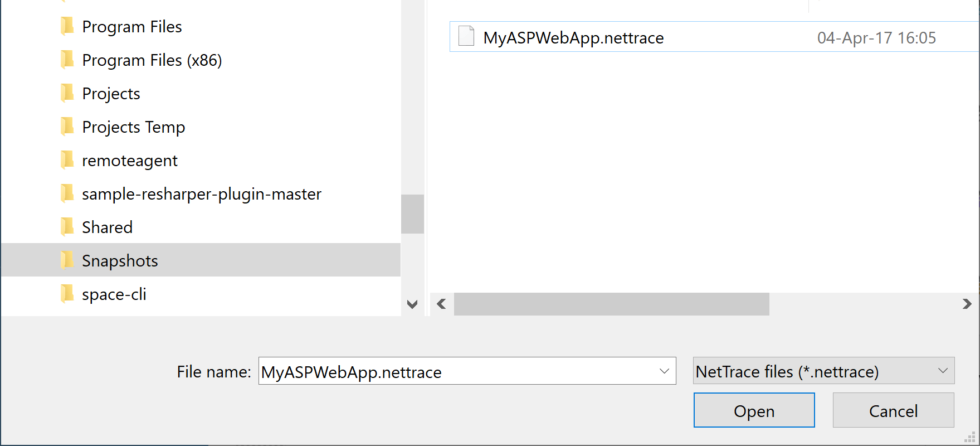Click the Program Files folder icon
This screenshot has width=980, height=446.
(67, 26)
